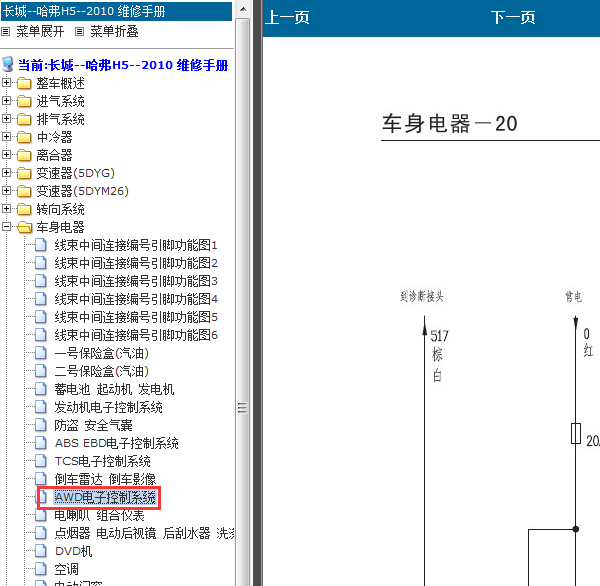
Task: Click page icon of 发动机电子控制系统
Action: click(x=41, y=406)
